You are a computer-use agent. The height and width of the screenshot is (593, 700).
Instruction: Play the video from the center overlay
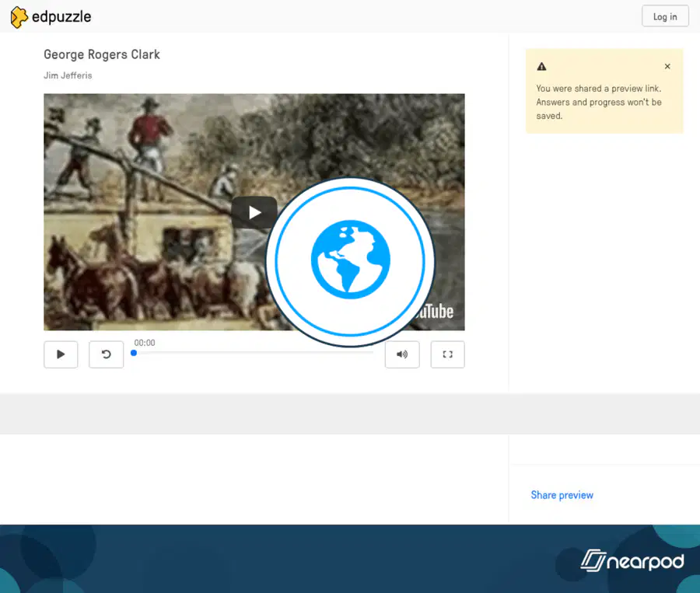254,212
